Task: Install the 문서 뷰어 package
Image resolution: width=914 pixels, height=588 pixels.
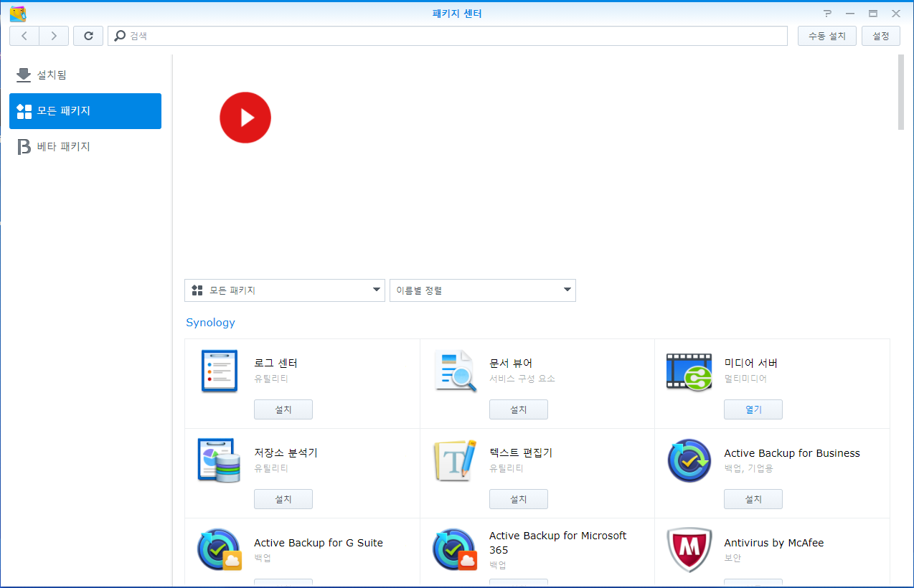Action: coord(519,409)
